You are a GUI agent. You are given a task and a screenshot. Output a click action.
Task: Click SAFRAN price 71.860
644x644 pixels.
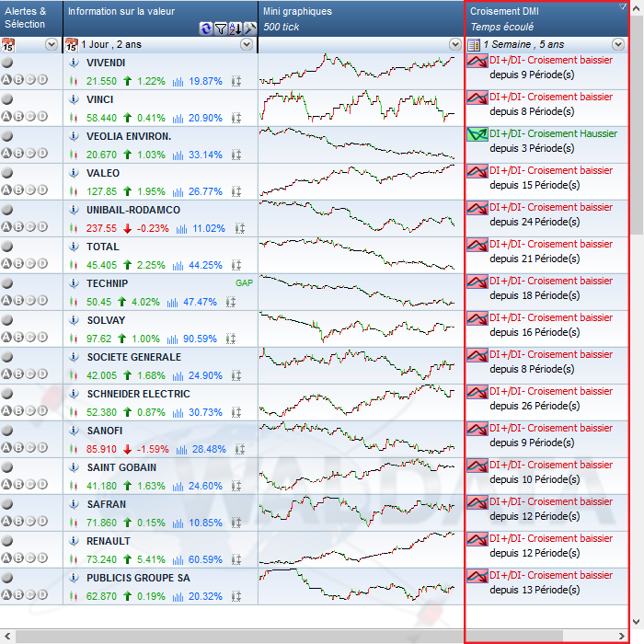101,523
